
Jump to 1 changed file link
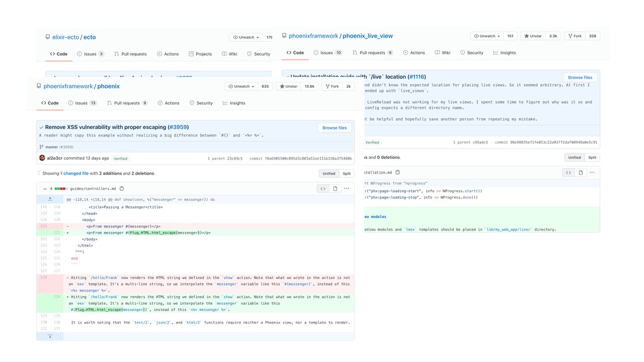pyautogui.click(x=74, y=173)
